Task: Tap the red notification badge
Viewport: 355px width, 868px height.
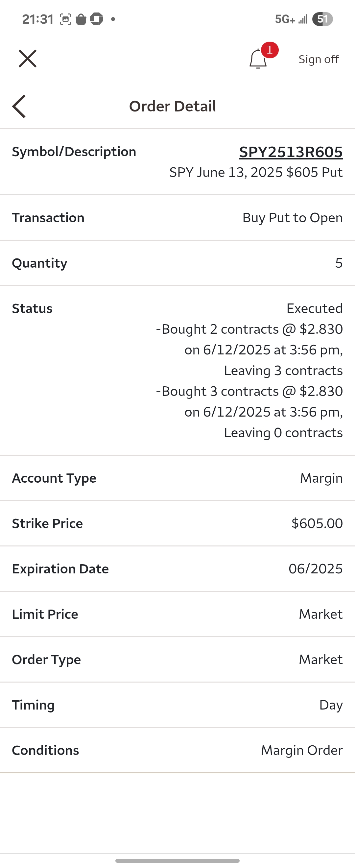Action: pyautogui.click(x=270, y=50)
